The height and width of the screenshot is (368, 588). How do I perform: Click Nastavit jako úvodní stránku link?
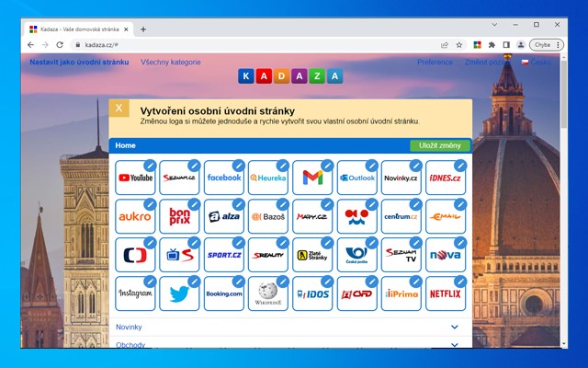pyautogui.click(x=79, y=62)
